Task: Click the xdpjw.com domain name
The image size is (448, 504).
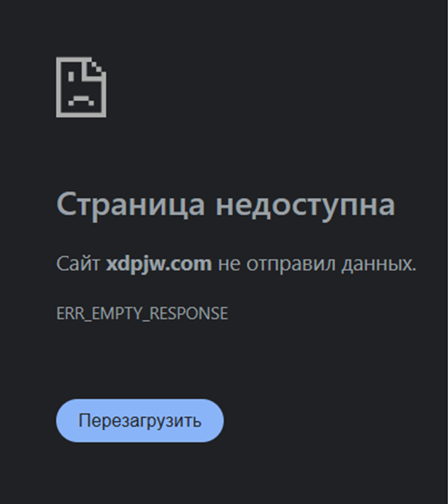Action: point(159,264)
